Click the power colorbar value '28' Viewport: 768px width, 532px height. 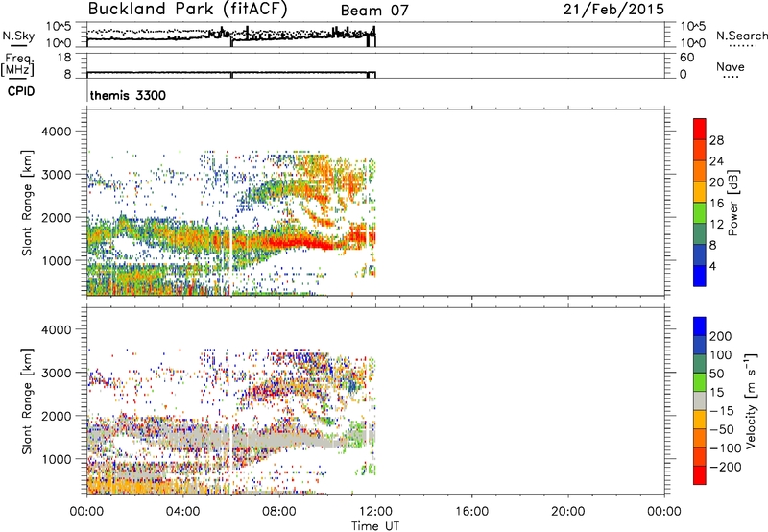tap(716, 140)
